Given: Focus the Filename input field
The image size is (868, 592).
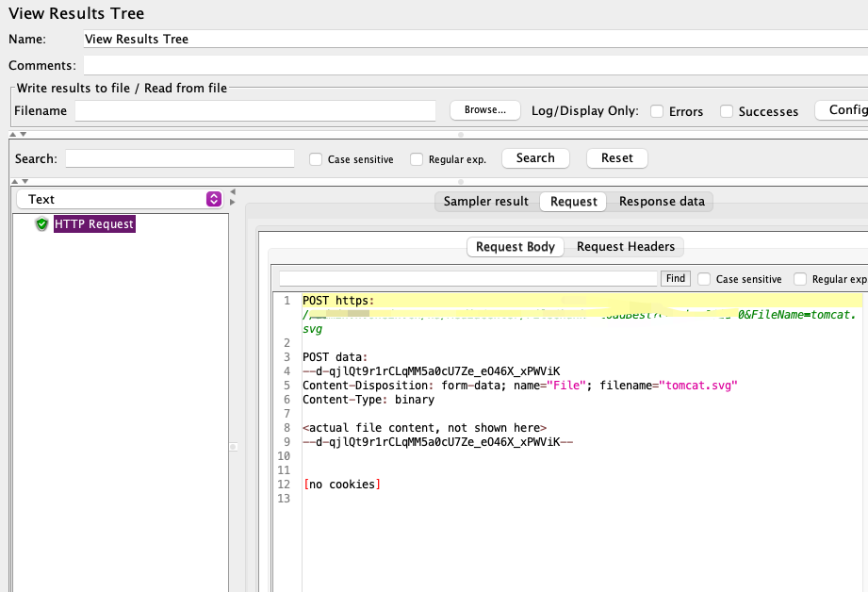Looking at the screenshot, I should click(255, 110).
